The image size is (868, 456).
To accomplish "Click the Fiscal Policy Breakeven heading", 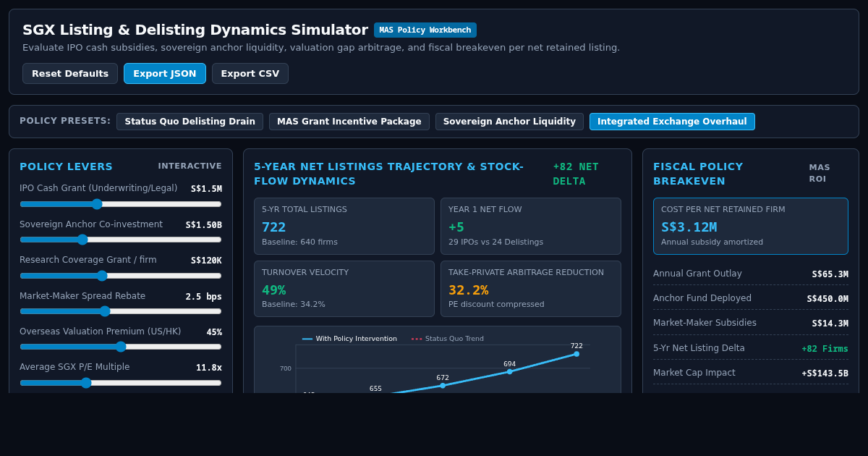I will (698, 174).
